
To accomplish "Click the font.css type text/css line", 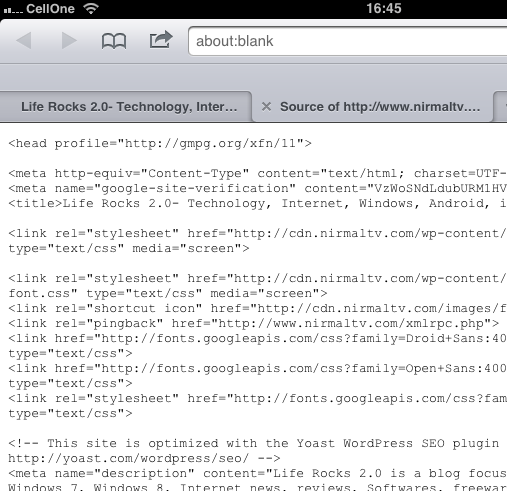I will 168,294.
